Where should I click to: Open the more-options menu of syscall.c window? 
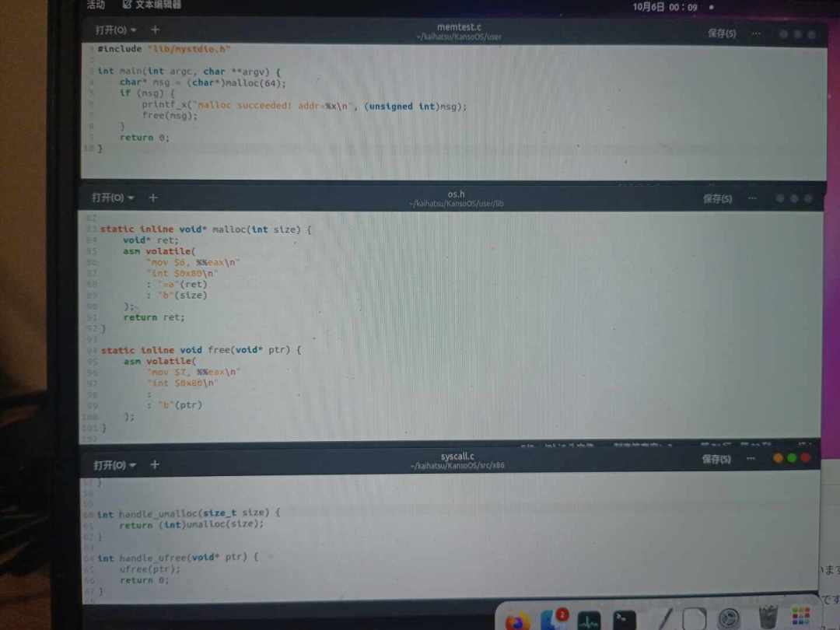(x=751, y=459)
